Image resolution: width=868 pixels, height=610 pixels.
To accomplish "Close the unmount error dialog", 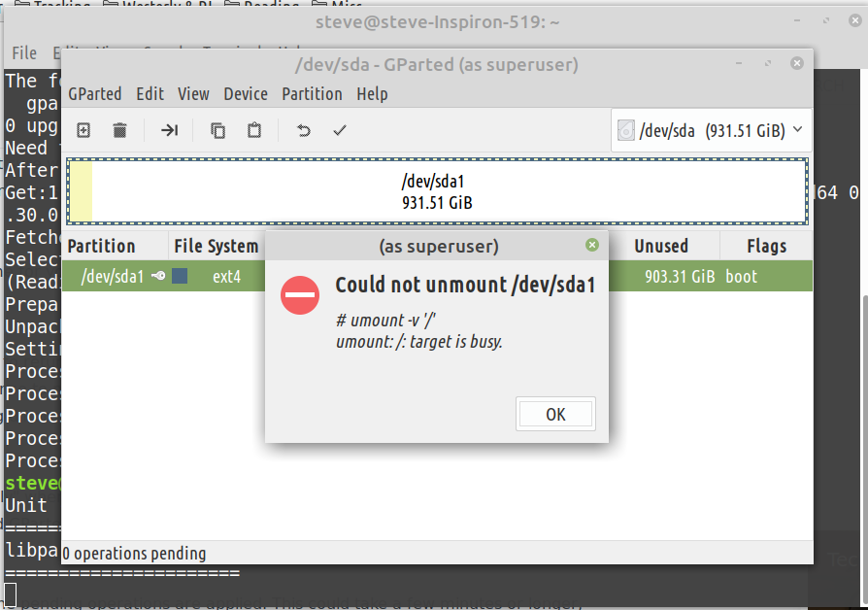I will point(591,245).
